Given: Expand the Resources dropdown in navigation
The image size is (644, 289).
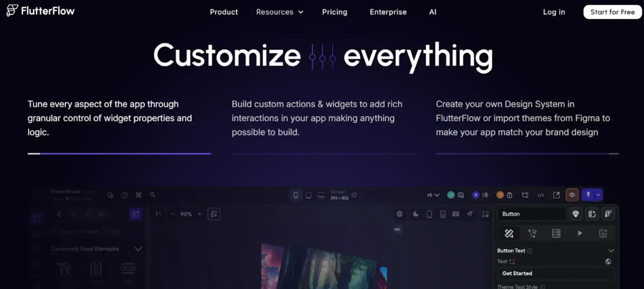Looking at the screenshot, I should pyautogui.click(x=280, y=12).
